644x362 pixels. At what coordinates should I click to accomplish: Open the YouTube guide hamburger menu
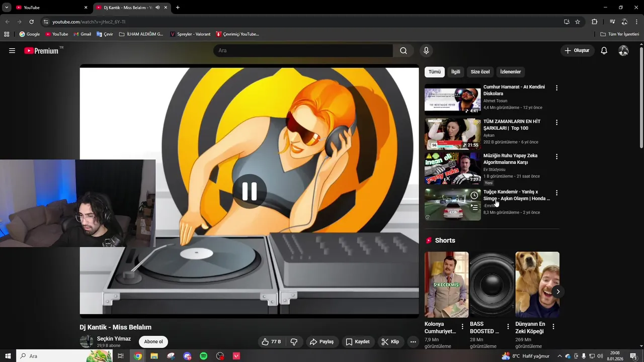(12, 51)
